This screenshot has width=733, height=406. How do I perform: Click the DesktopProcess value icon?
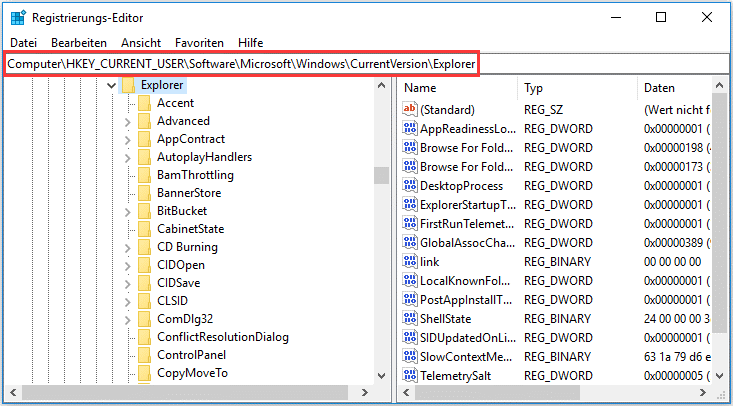(410, 185)
